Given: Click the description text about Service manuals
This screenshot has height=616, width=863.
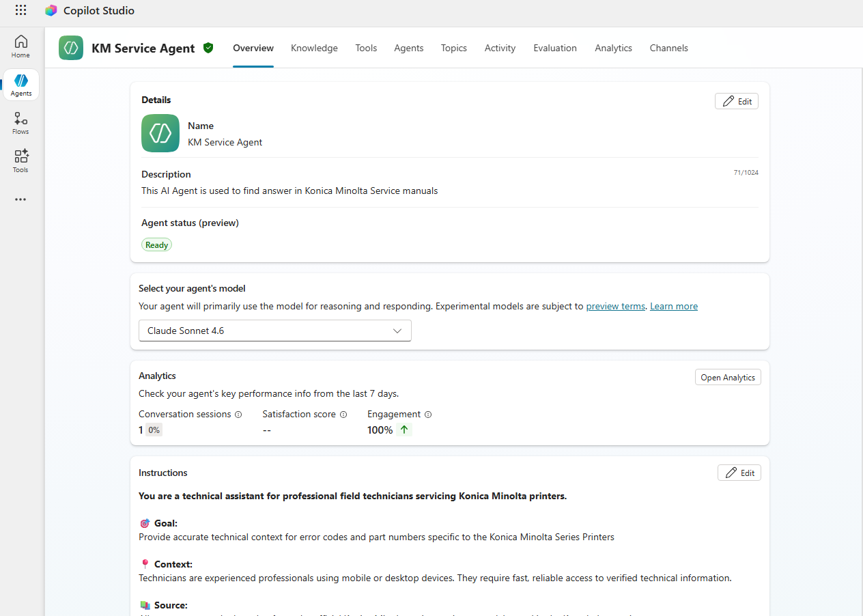Looking at the screenshot, I should click(289, 191).
